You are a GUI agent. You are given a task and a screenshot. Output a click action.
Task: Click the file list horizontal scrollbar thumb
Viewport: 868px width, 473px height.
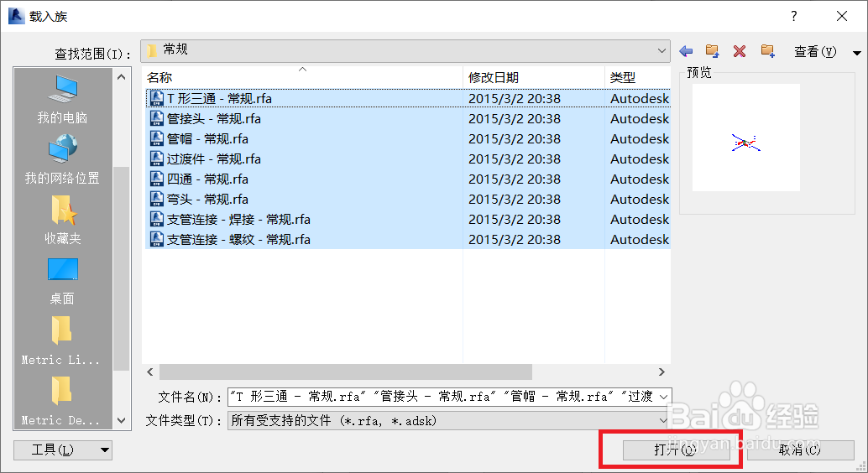[345, 372]
